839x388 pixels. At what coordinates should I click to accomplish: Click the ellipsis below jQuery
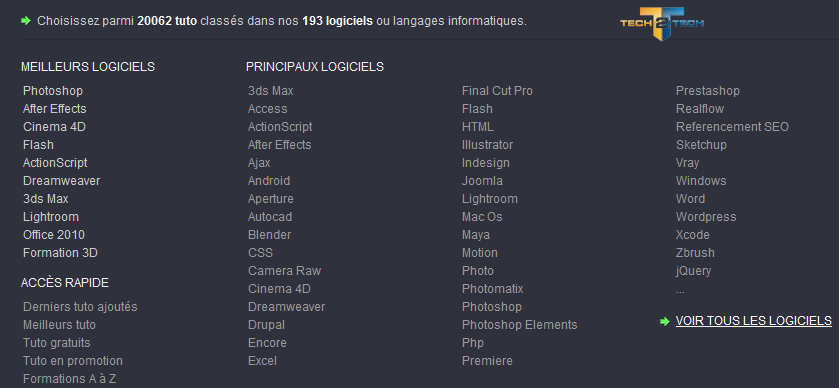click(680, 291)
